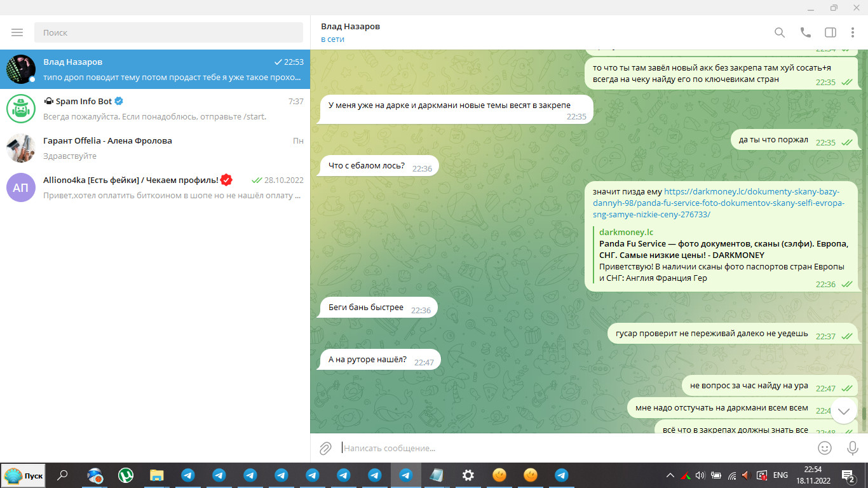
Task: Open Wi-Fi network tray icon
Action: click(731, 475)
